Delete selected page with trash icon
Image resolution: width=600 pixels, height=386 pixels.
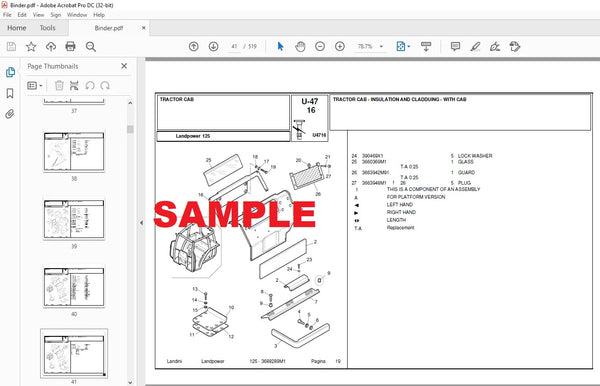click(x=59, y=86)
